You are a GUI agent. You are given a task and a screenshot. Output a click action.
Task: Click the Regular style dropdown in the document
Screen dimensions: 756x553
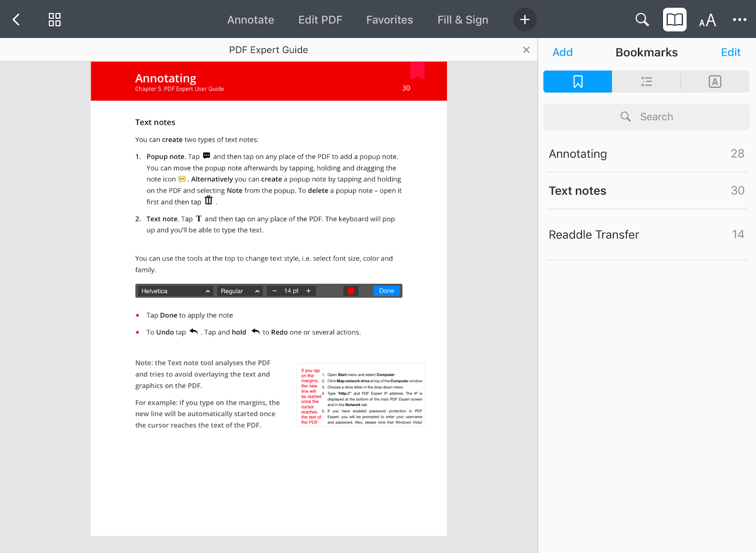tap(240, 291)
